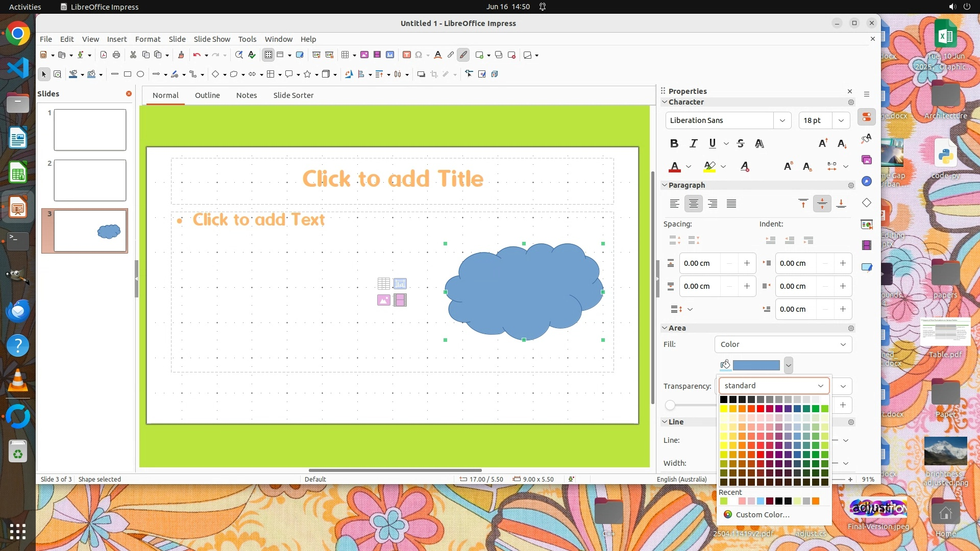The width and height of the screenshot is (980, 551).
Task: Select the Ellipse shape tool
Action: 140,74
